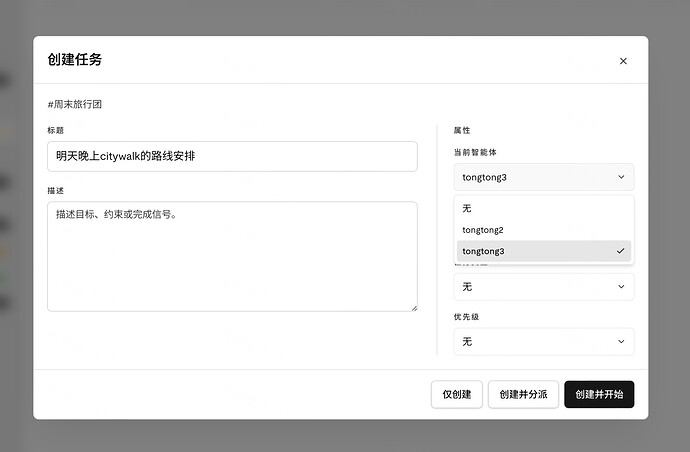Click chevron arrow in tongtong3 agent dropdown
Viewport: 690px width, 452px height.
(621, 177)
